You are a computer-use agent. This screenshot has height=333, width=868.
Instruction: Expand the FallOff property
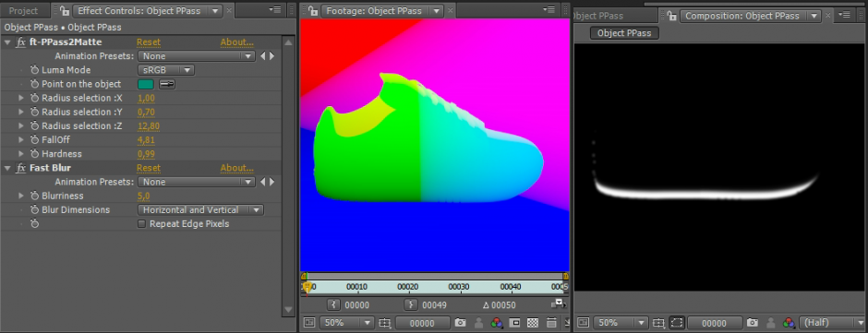21,140
